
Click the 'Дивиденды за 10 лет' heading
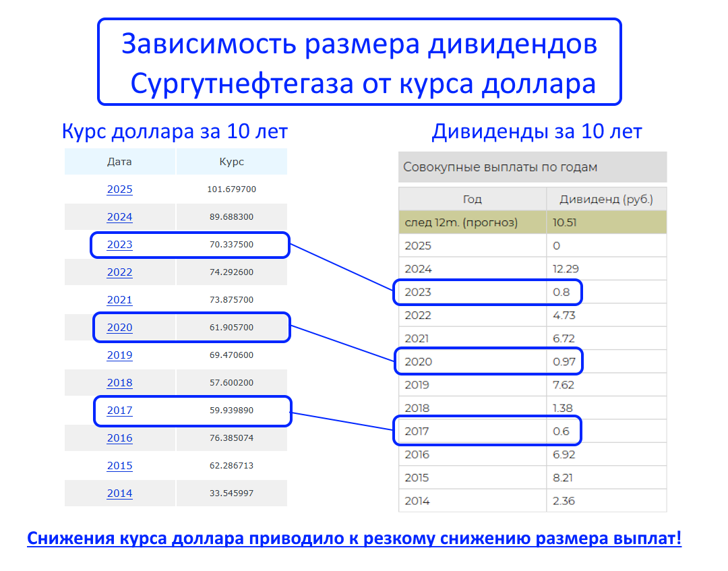pos(537,131)
